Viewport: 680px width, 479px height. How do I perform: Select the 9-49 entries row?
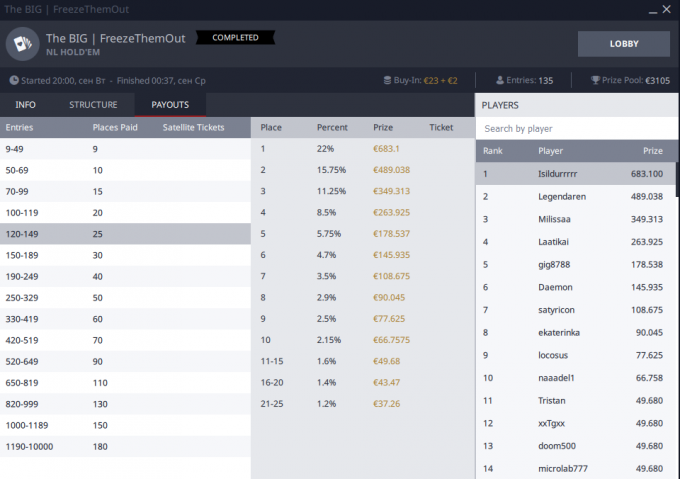125,149
